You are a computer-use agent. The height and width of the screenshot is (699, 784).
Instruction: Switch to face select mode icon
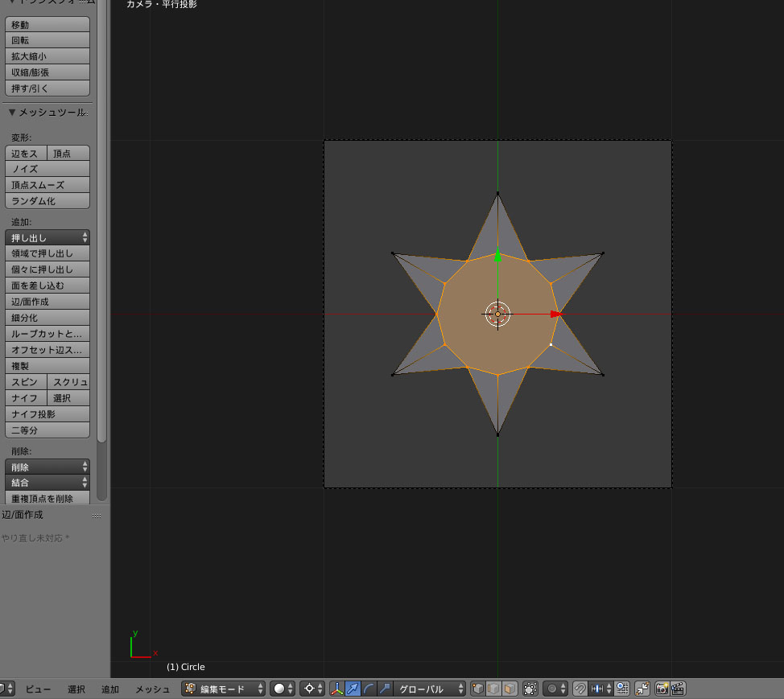510,689
